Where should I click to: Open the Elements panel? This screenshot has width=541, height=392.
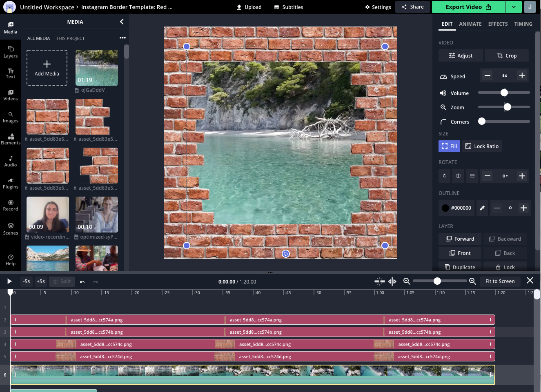click(11, 139)
